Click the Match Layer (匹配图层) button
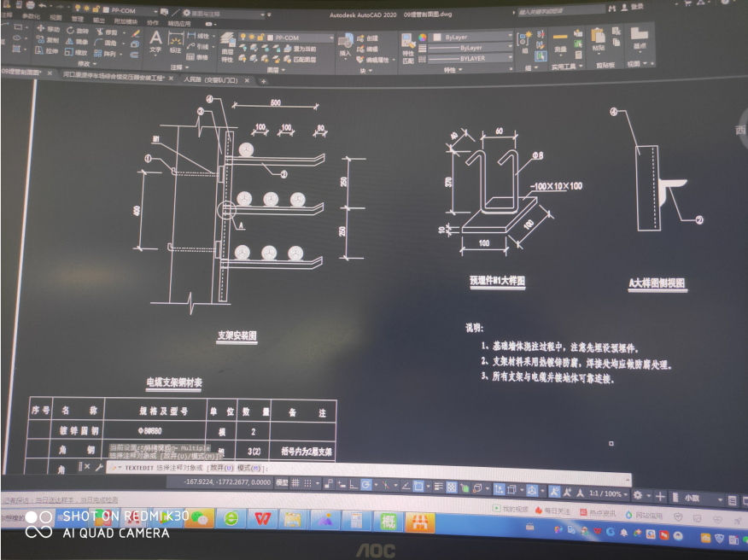 click(x=301, y=60)
